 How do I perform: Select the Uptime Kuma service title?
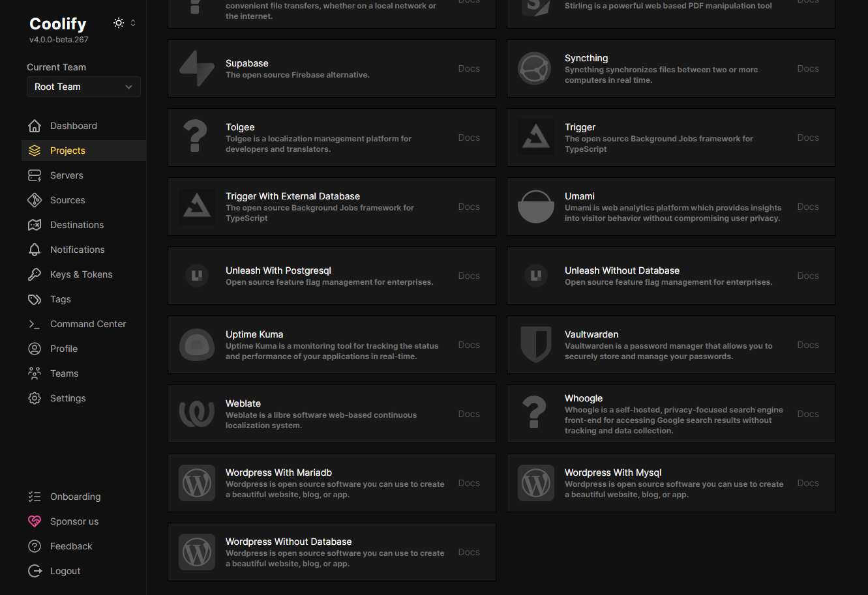(254, 334)
